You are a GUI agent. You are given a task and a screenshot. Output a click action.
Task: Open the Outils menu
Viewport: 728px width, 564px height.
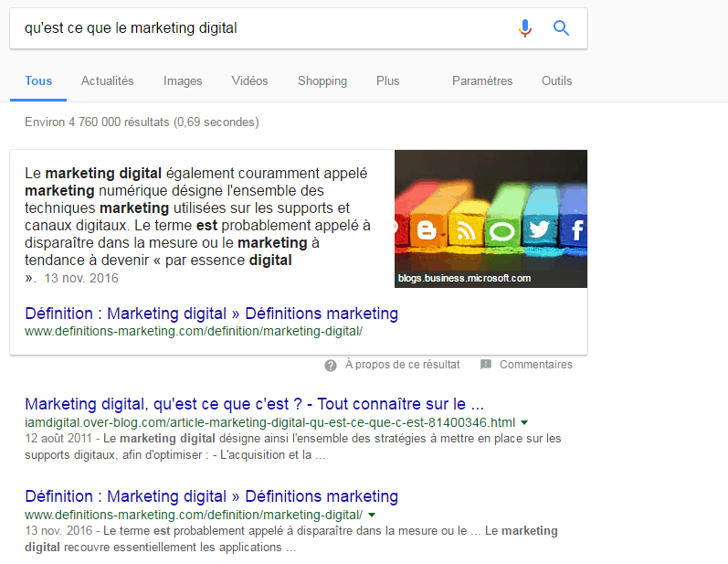pyautogui.click(x=556, y=80)
